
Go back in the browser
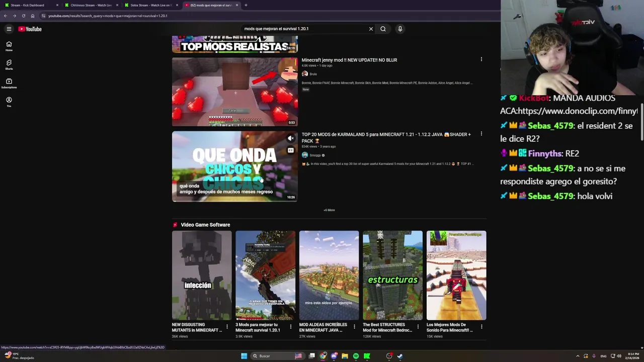pos(6,16)
